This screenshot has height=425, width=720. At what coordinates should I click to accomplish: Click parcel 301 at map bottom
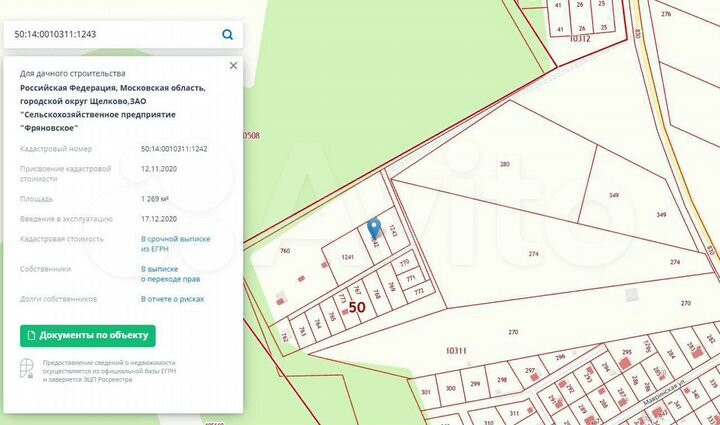426,392
